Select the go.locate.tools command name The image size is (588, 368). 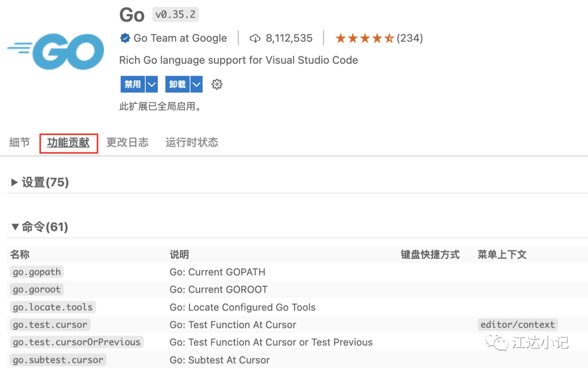pyautogui.click(x=52, y=307)
